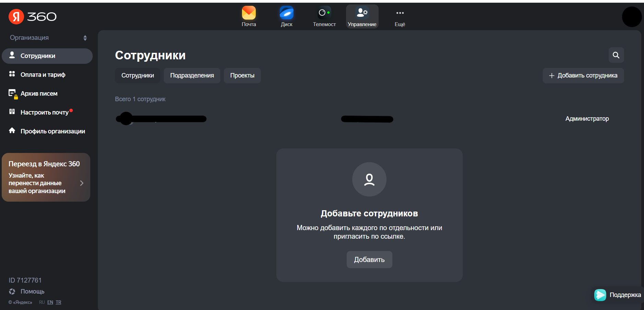Image resolution: width=644 pixels, height=310 pixels.
Task: Launch the Телемост app icon
Action: point(324,16)
